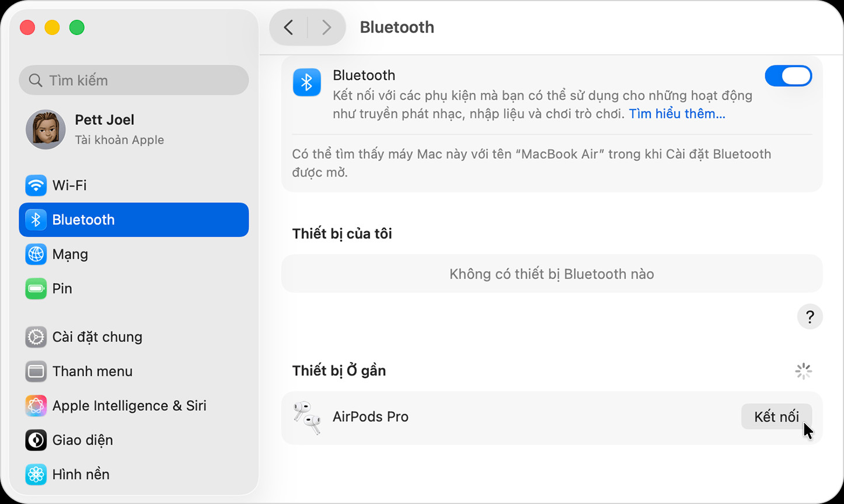Open the Mạng settings icon
Viewport: 844px width, 504px height.
36,254
